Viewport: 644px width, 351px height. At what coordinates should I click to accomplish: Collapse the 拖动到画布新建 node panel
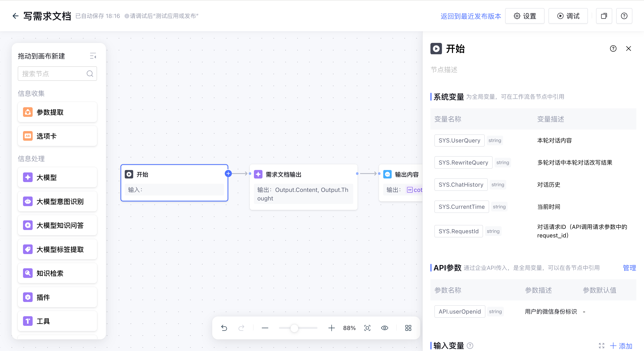point(93,56)
